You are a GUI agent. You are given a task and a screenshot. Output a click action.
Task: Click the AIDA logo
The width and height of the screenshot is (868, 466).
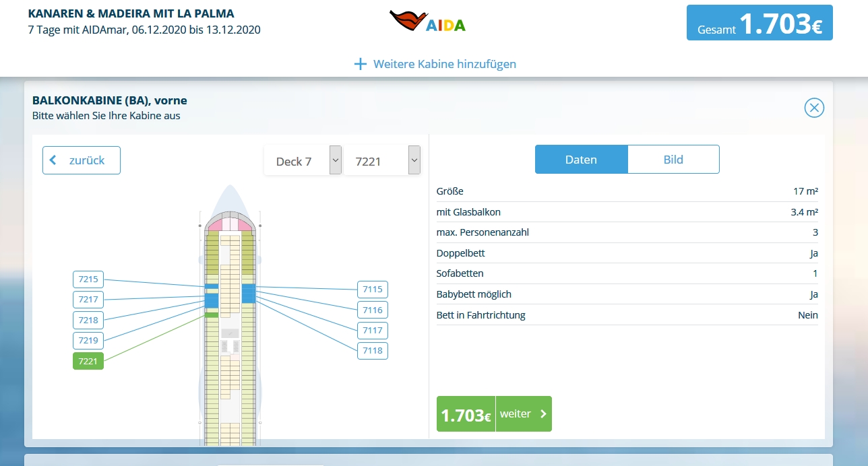[x=427, y=22]
